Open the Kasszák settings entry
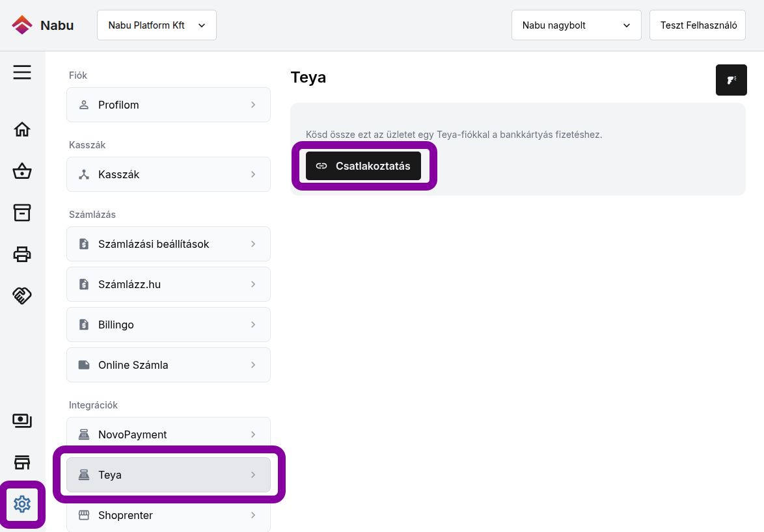The height and width of the screenshot is (532, 764). click(x=169, y=174)
